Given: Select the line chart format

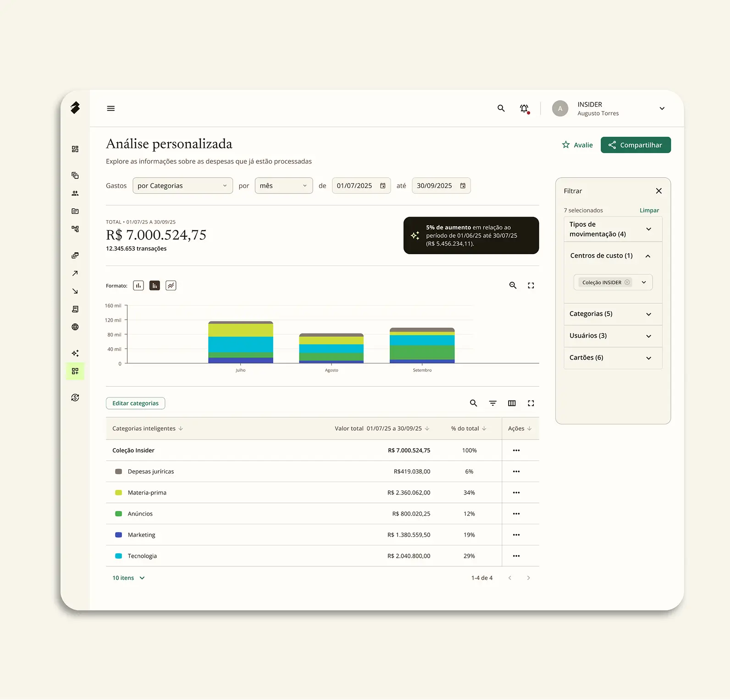Looking at the screenshot, I should [171, 285].
